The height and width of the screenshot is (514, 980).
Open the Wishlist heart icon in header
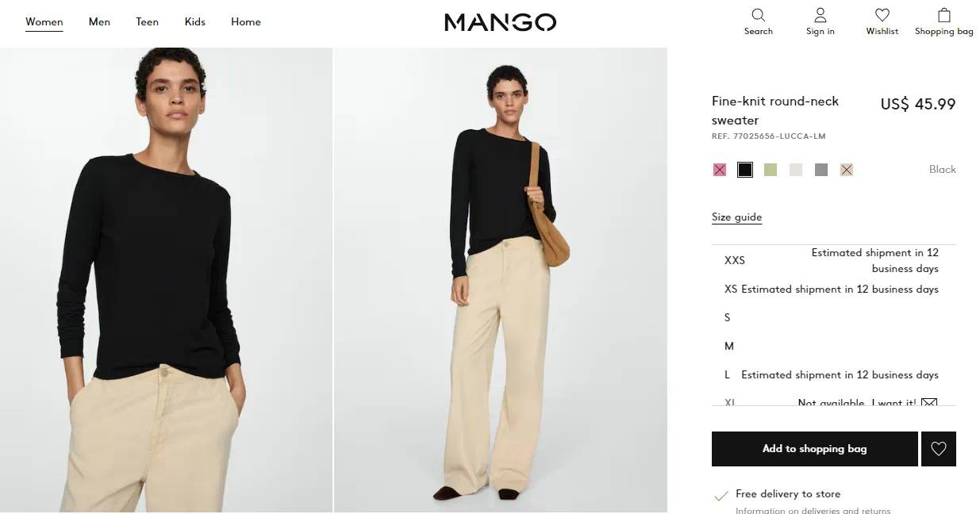click(x=882, y=15)
